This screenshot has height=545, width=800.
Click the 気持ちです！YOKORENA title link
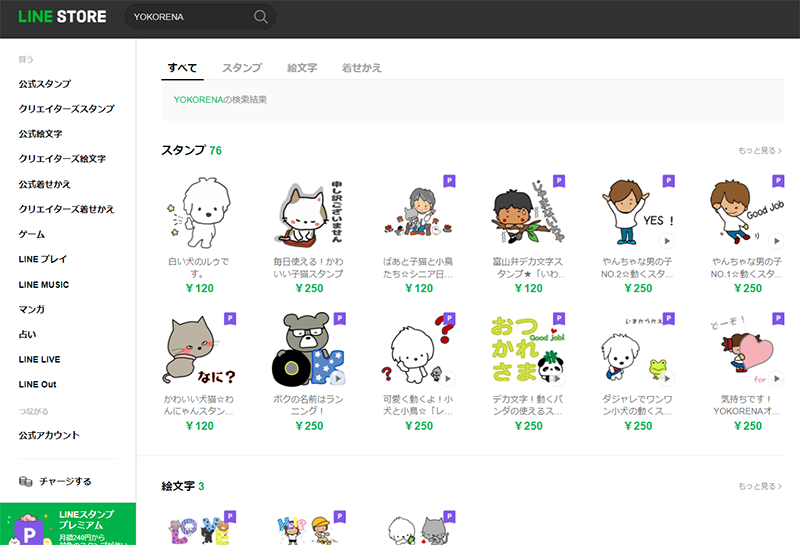coord(747,405)
